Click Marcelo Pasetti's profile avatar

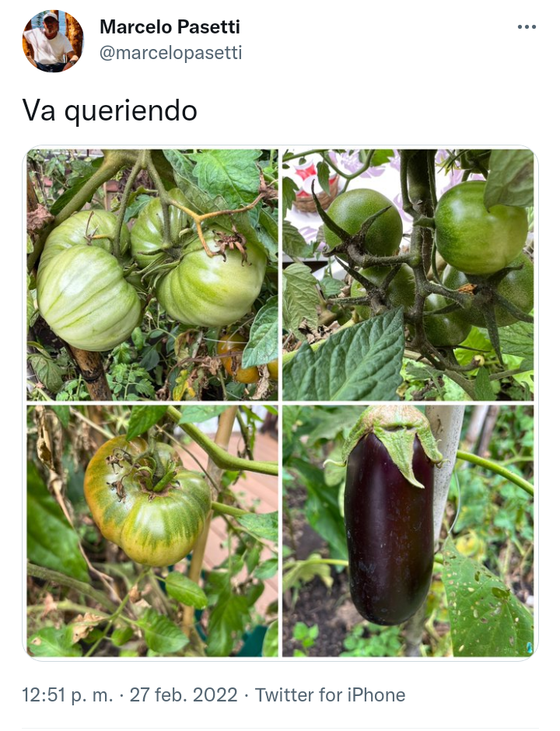tap(53, 41)
